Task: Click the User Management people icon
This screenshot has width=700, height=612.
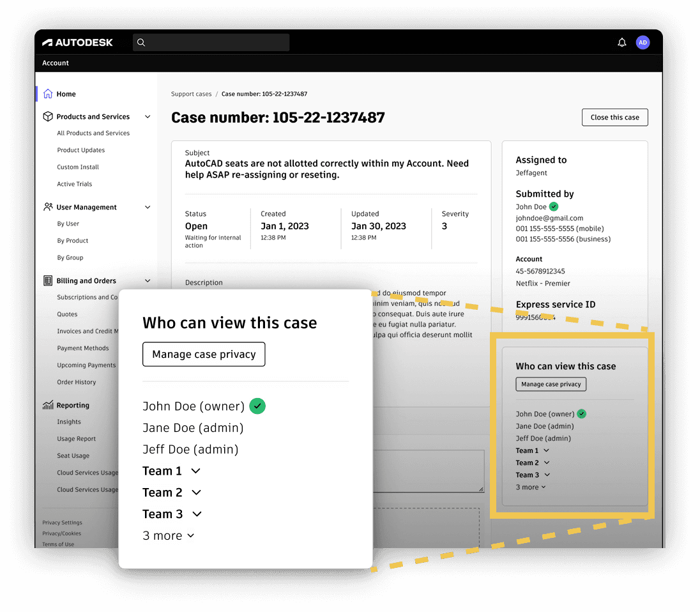Action: click(x=48, y=207)
